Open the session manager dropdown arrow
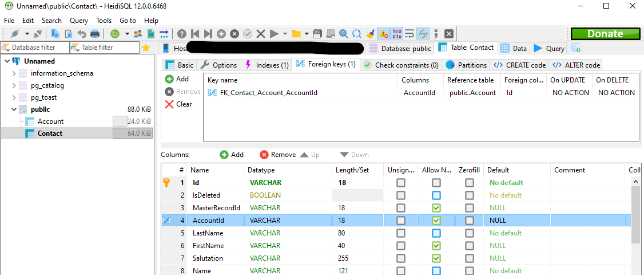The image size is (644, 275). 27,34
